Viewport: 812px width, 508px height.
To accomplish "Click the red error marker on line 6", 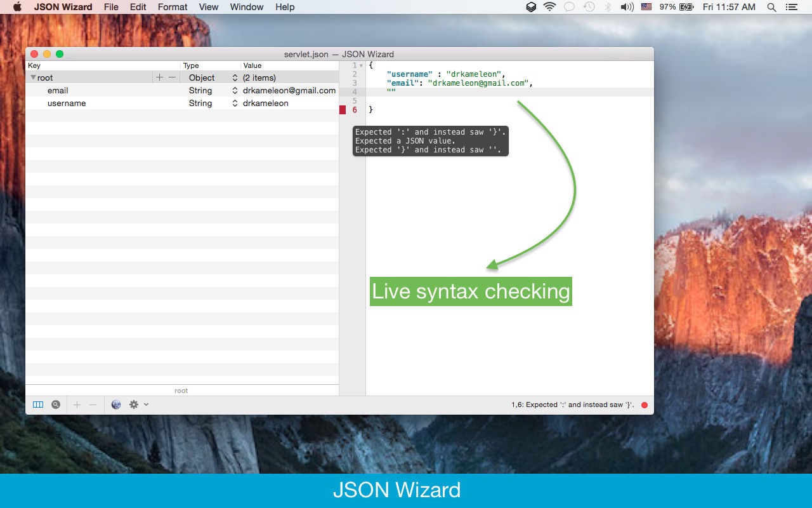I will coord(343,110).
